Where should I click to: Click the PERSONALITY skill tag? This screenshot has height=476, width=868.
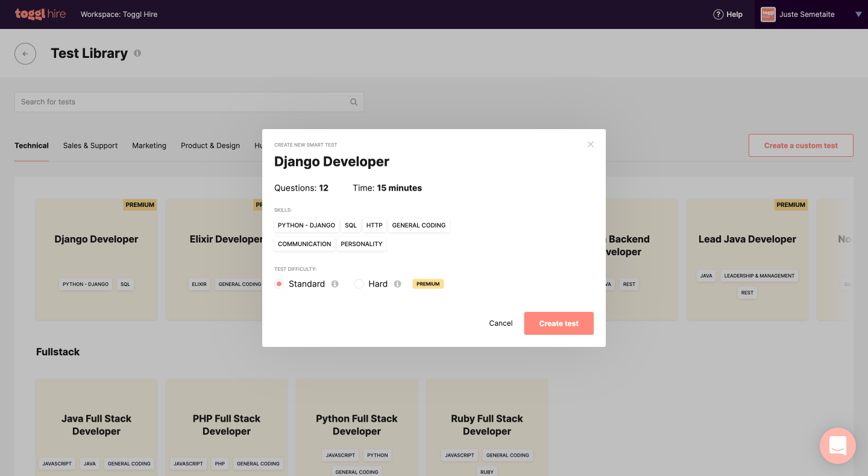(362, 244)
